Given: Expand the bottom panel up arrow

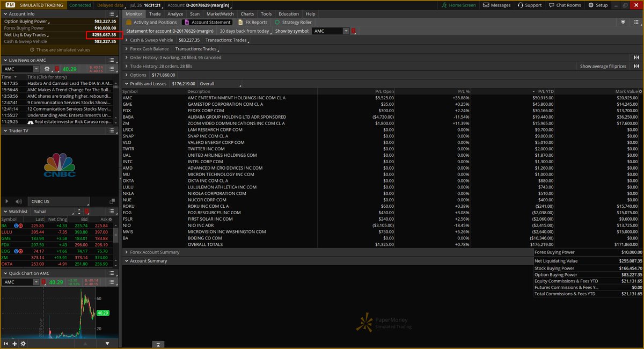Looking at the screenshot, I should click(x=158, y=344).
